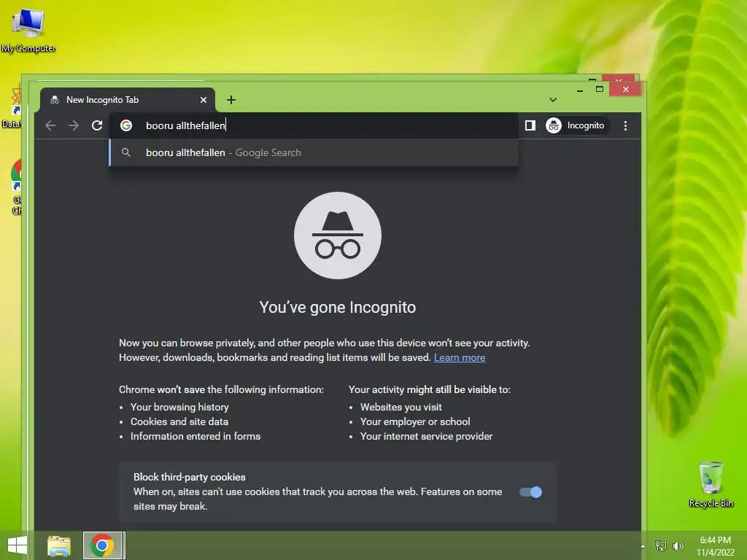Open the Learn more link
The image size is (747, 560).
(460, 357)
